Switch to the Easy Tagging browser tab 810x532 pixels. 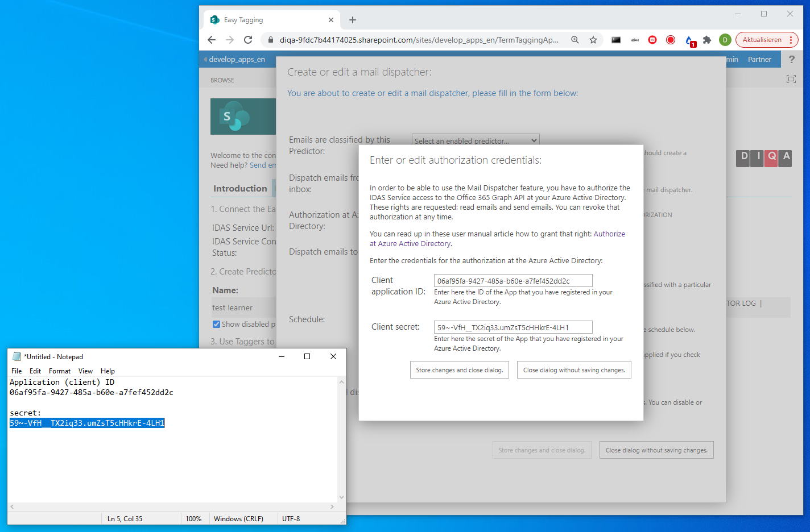267,20
